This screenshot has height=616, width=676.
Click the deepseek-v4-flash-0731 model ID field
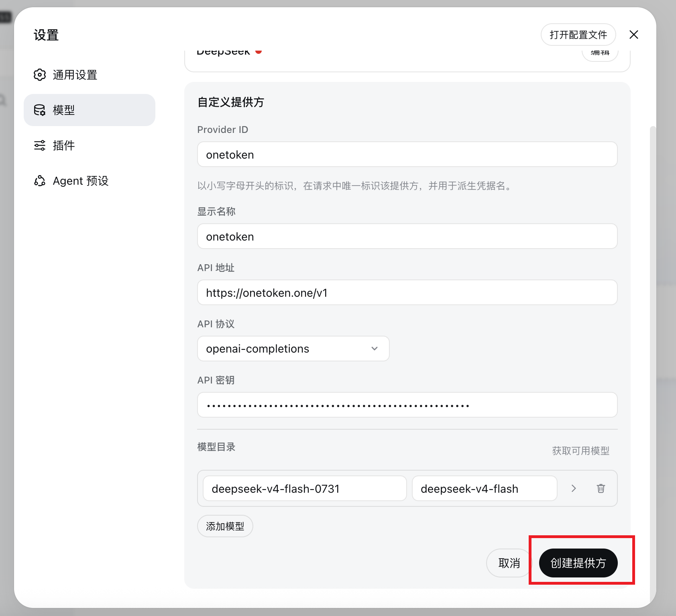tap(305, 488)
